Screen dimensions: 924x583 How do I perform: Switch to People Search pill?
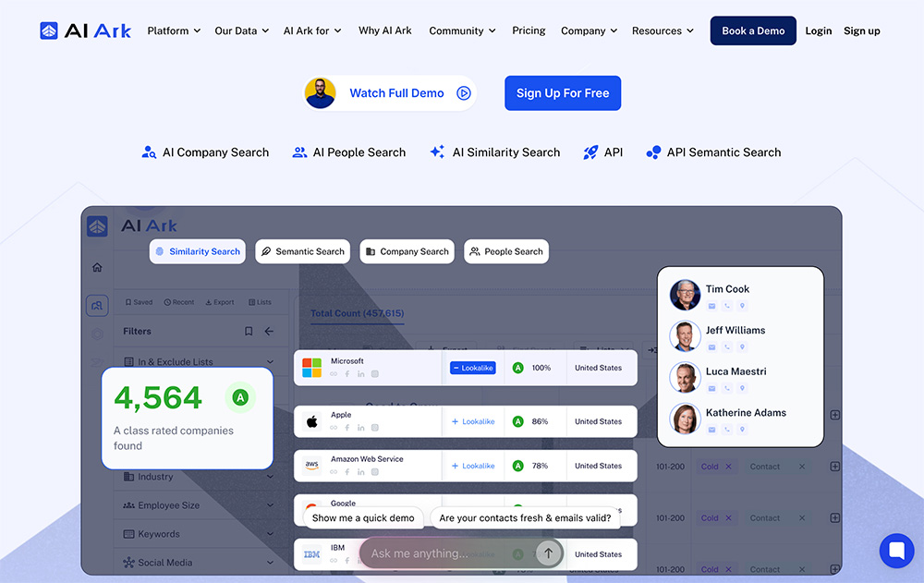pyautogui.click(x=506, y=251)
